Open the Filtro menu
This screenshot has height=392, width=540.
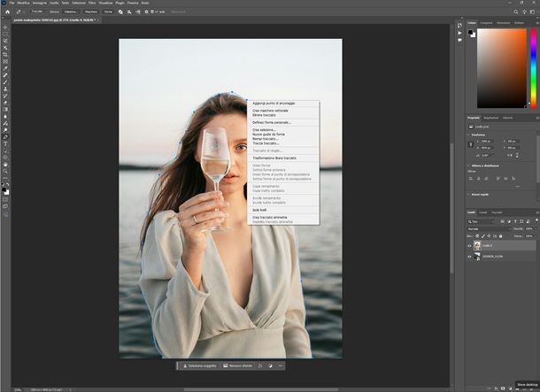click(x=92, y=3)
